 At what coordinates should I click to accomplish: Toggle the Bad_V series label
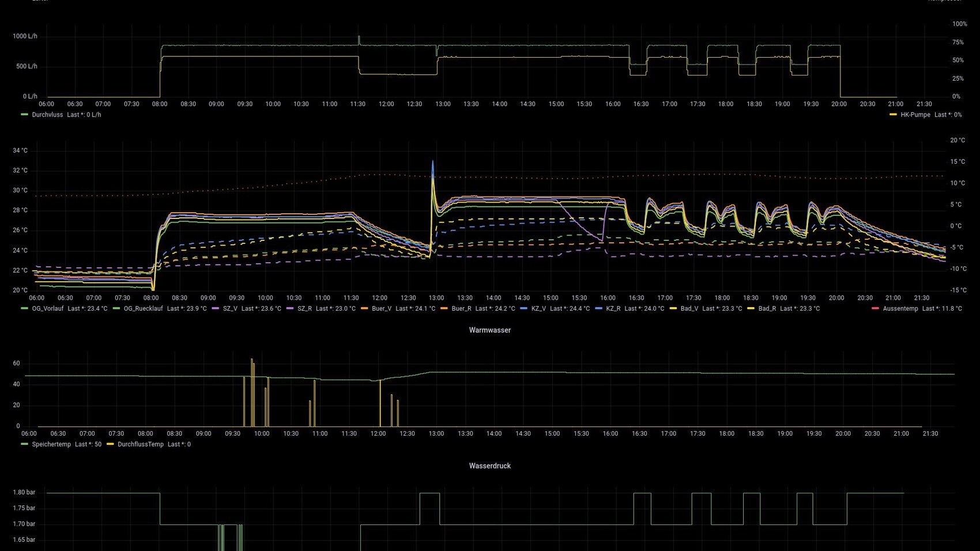[689, 308]
